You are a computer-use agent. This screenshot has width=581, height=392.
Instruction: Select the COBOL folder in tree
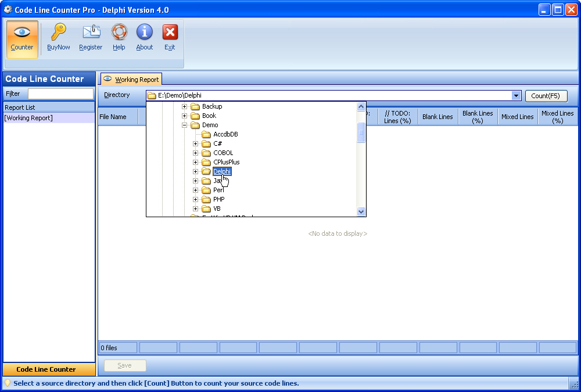tap(223, 153)
